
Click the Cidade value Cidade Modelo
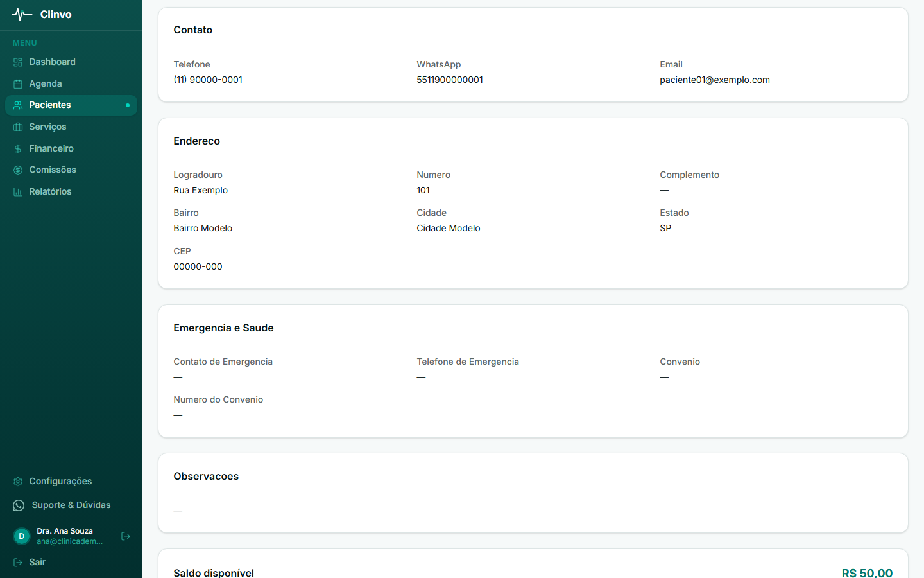point(449,228)
